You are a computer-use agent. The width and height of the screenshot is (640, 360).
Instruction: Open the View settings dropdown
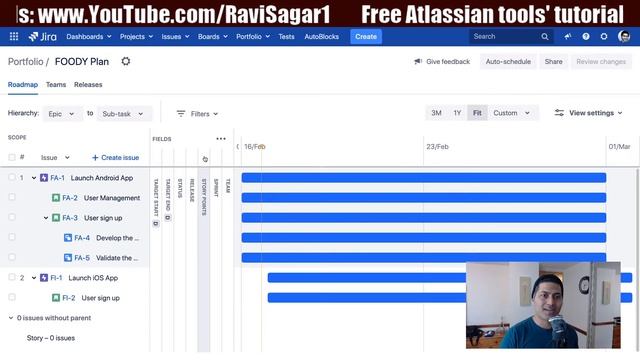coord(588,113)
